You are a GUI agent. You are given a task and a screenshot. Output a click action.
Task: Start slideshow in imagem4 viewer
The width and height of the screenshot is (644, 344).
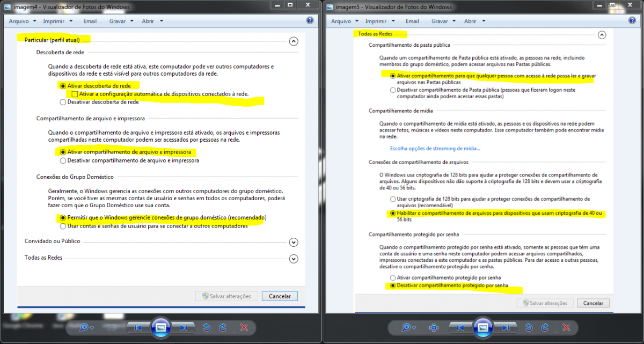click(160, 327)
